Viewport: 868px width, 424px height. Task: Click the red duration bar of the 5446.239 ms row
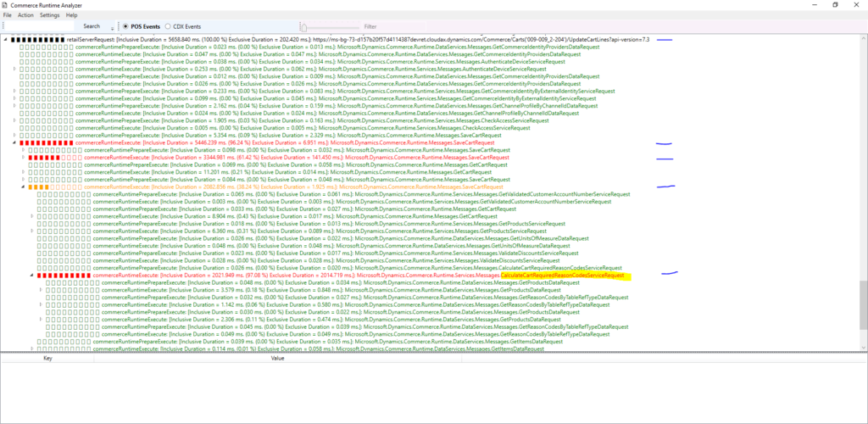pyautogui.click(x=47, y=142)
